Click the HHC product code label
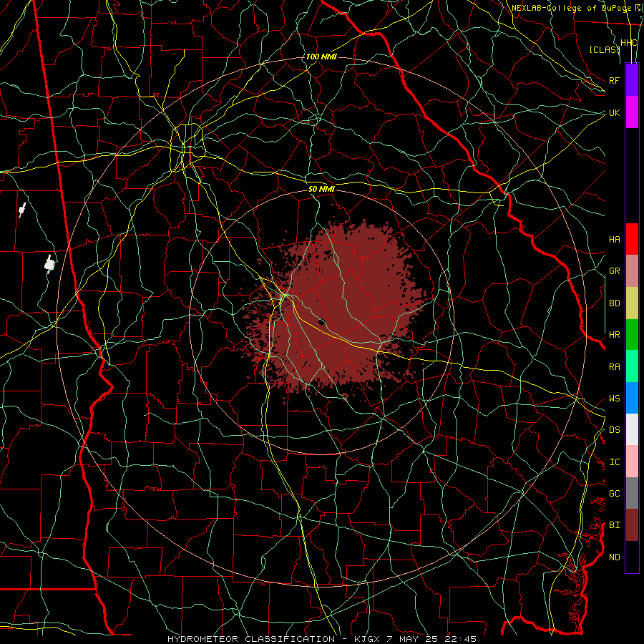Viewport: 644px width, 644px height. click(x=628, y=43)
